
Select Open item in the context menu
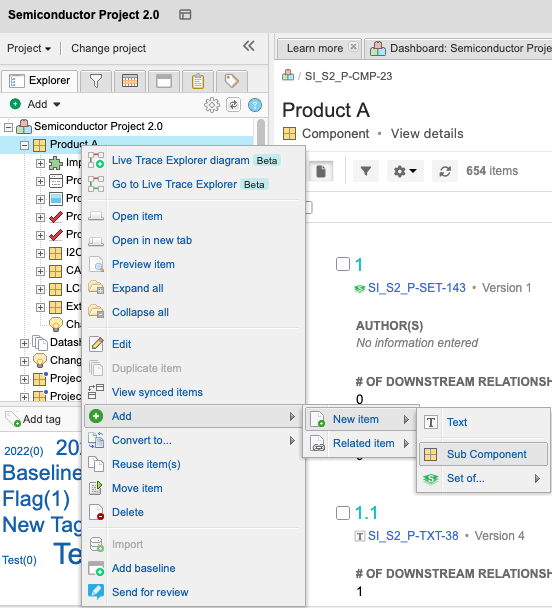(137, 216)
